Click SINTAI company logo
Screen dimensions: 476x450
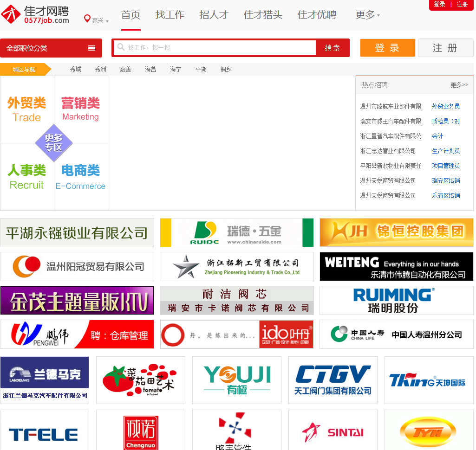point(333,430)
